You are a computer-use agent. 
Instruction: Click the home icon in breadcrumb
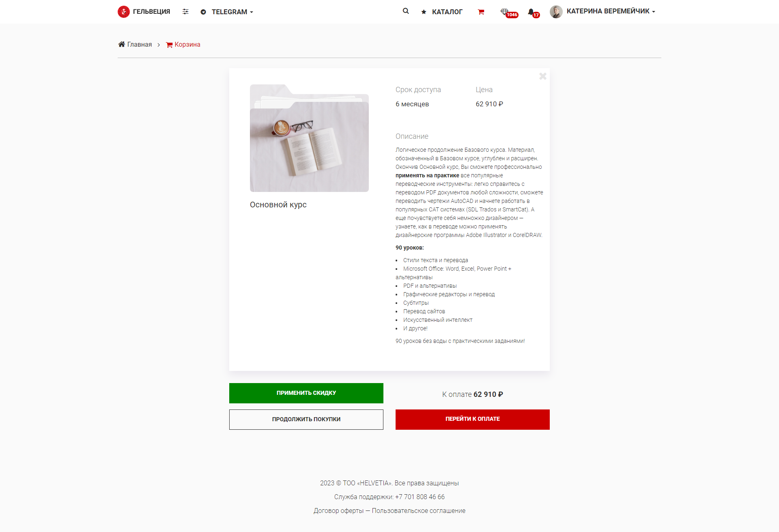coord(121,44)
